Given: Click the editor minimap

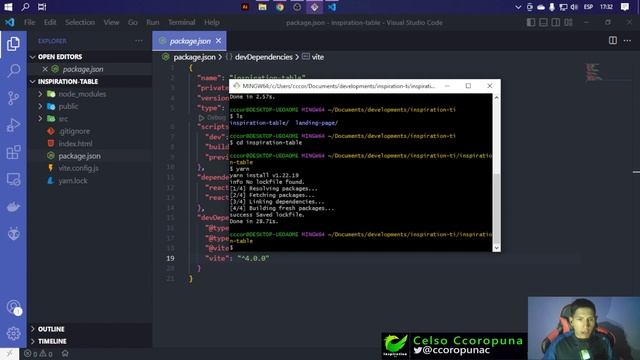Looking at the screenshot, I should click(593, 72).
